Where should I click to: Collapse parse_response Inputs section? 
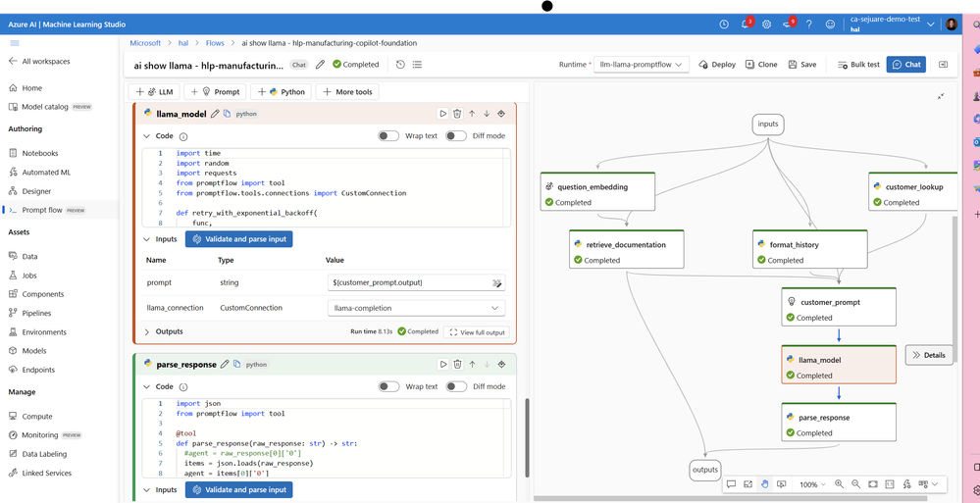(147, 490)
